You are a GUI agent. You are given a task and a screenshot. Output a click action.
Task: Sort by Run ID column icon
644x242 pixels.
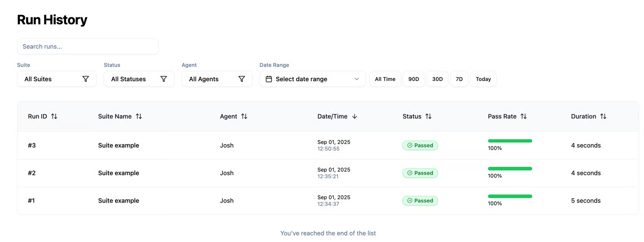(x=54, y=116)
